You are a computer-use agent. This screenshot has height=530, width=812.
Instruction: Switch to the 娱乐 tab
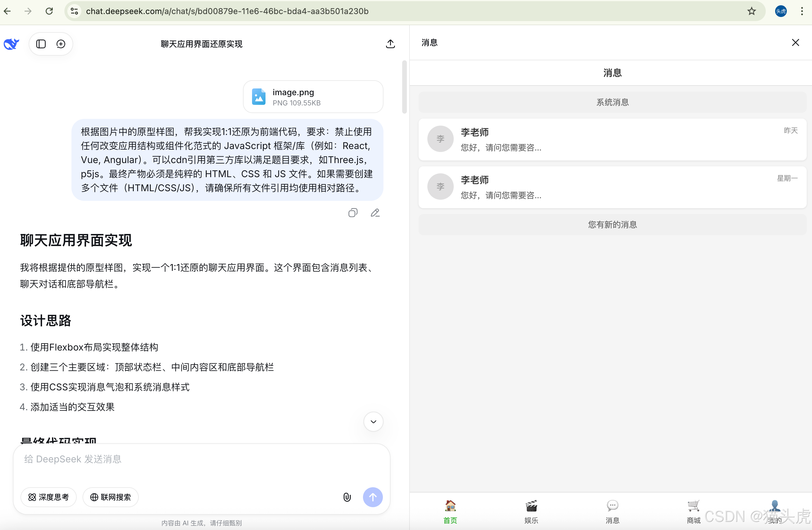click(x=531, y=511)
